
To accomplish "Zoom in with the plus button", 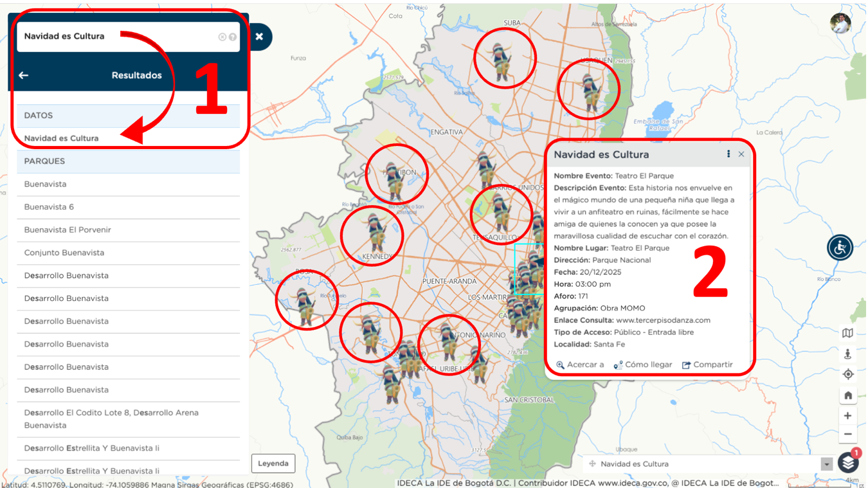I will [847, 416].
